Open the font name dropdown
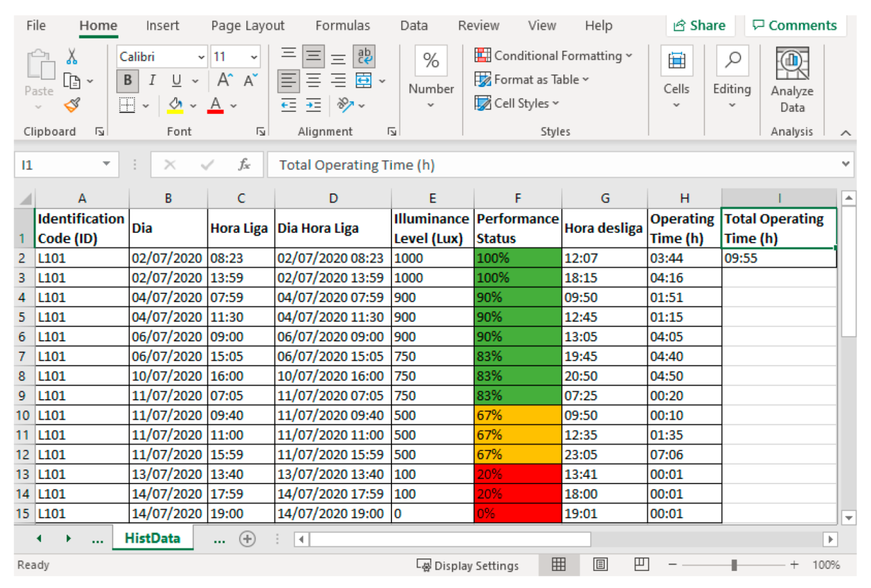Image resolution: width=871 pixels, height=588 pixels. coord(201,57)
